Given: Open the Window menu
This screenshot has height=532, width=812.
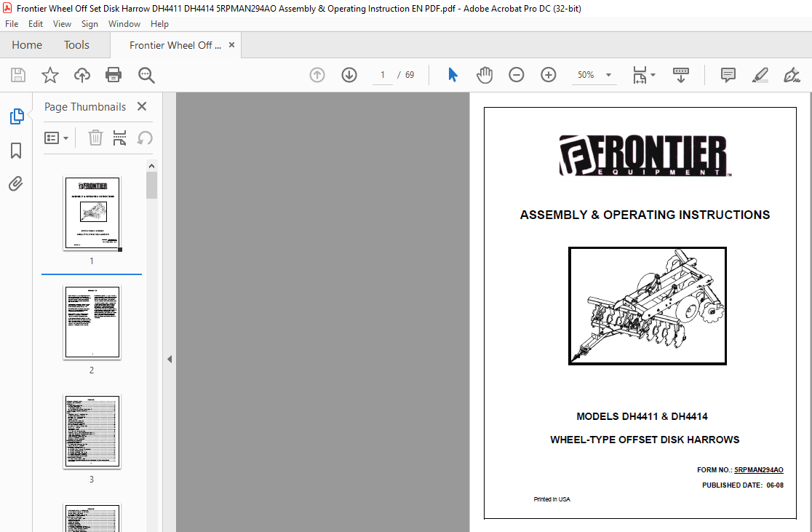Looking at the screenshot, I should (124, 24).
